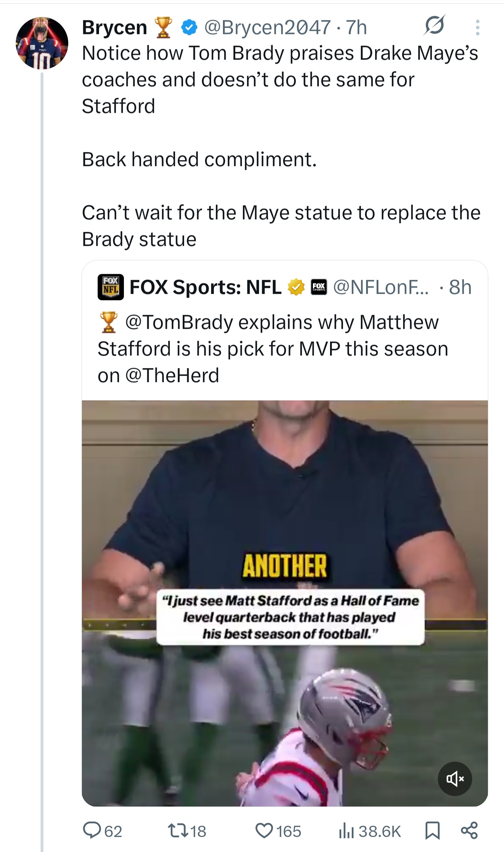View post analytics bar chart icon
Viewport: 504px width, 852px height.
click(346, 831)
